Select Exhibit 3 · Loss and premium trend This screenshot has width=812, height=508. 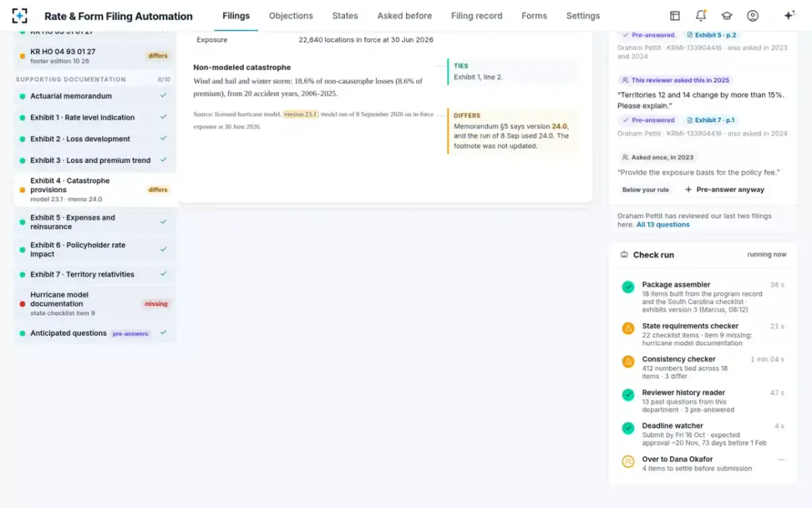[x=95, y=160]
